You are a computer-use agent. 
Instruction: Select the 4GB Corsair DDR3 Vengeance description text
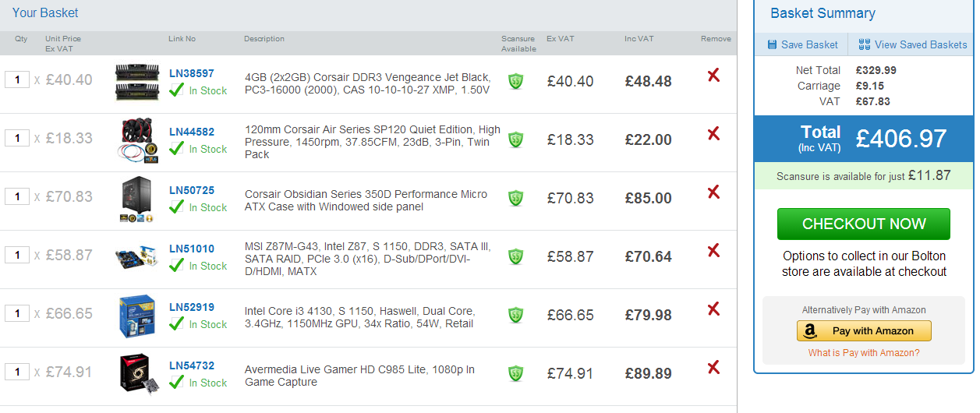coord(368,83)
